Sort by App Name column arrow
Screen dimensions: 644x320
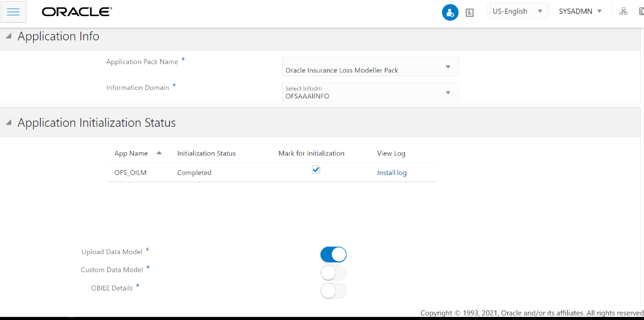[x=159, y=153]
